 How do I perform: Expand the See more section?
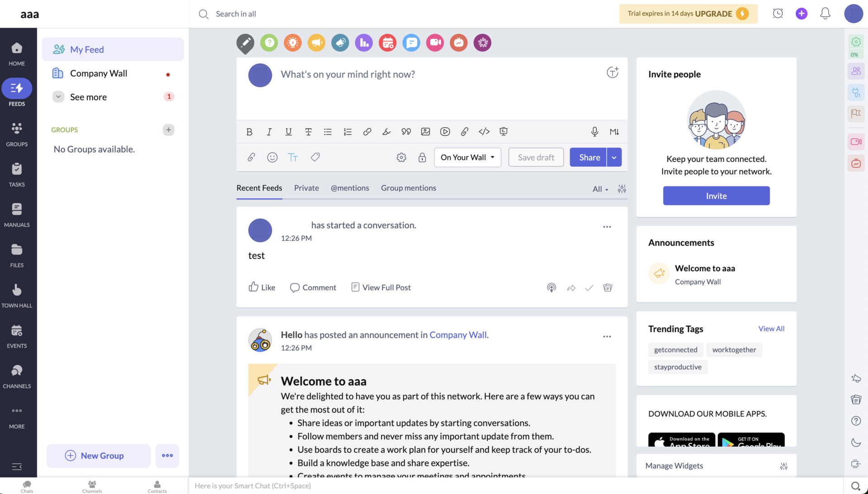[88, 96]
